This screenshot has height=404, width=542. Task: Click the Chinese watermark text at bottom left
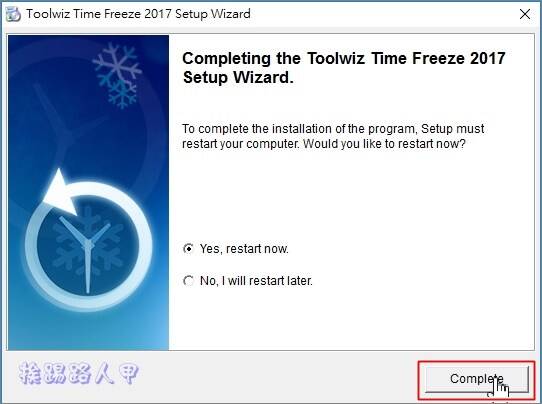79,373
